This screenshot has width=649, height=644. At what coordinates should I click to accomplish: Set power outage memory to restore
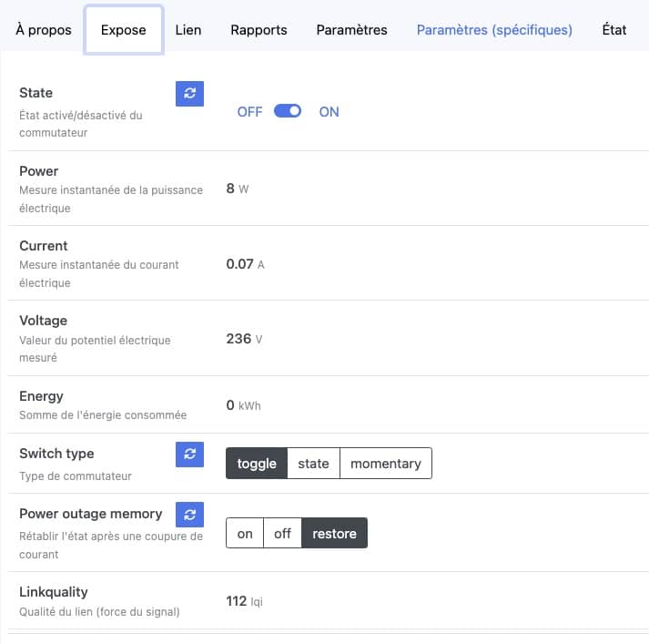coord(334,533)
